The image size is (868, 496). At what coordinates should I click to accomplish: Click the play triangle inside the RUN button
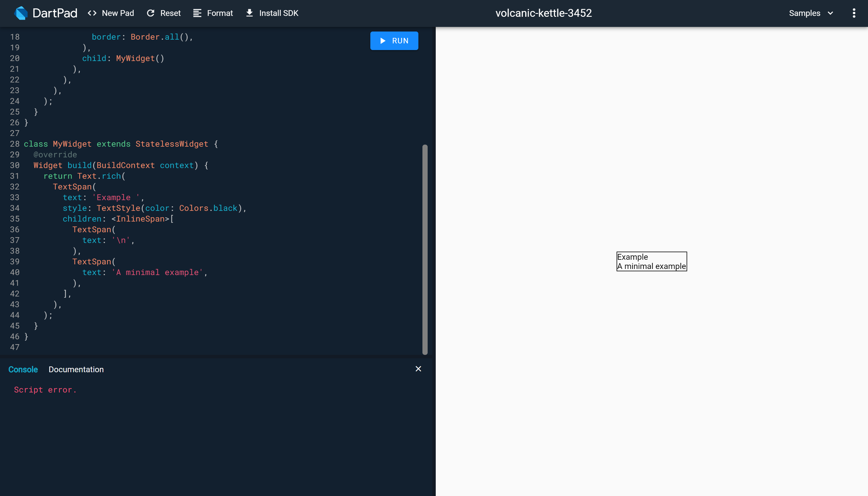pyautogui.click(x=382, y=40)
